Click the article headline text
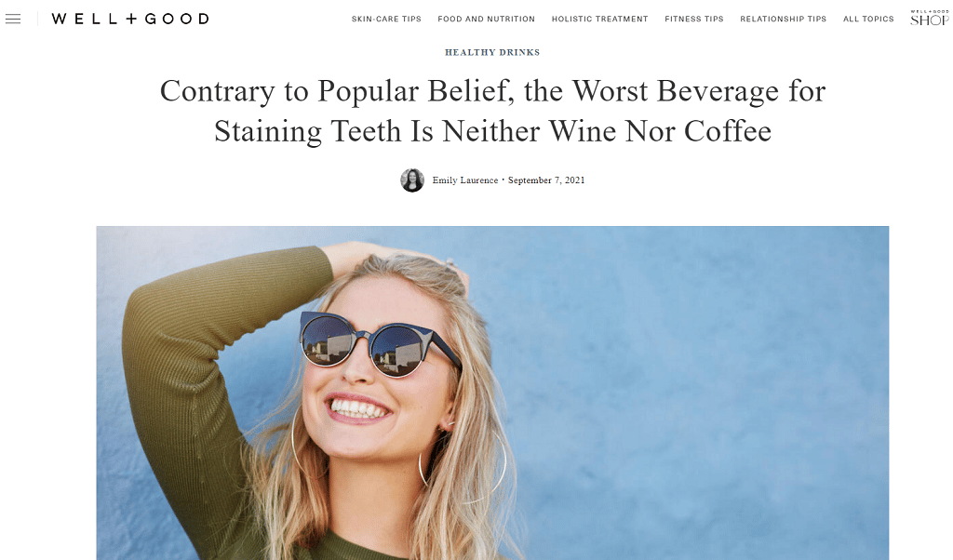The height and width of the screenshot is (560, 953). point(492,111)
